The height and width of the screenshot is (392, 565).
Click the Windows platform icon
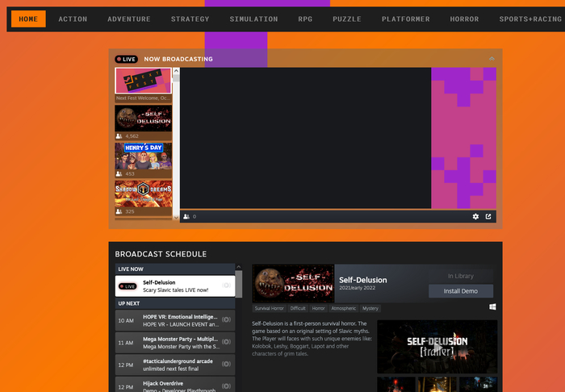pos(492,307)
